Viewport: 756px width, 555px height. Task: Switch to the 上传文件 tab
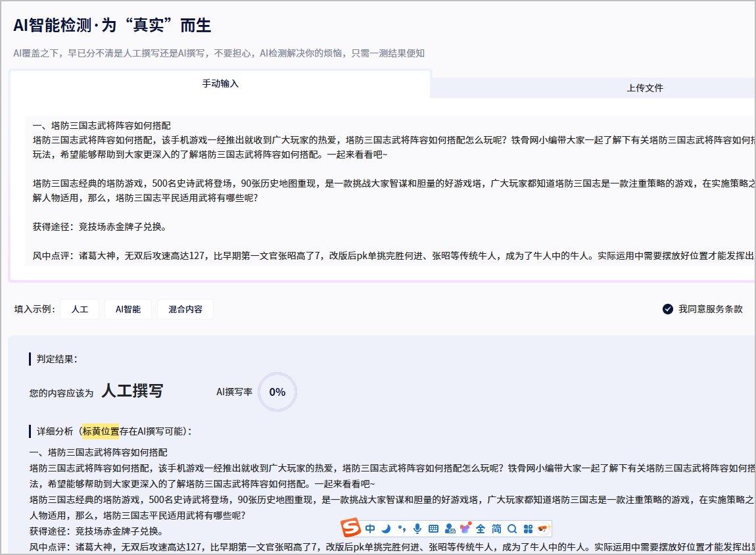pyautogui.click(x=645, y=88)
